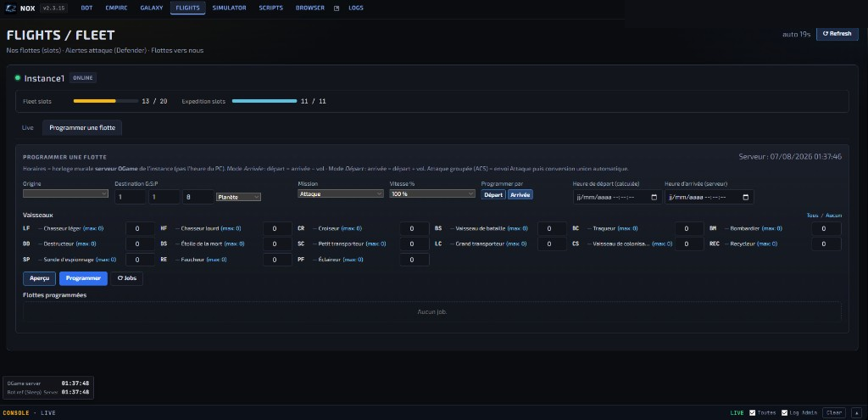Click the CONSOLE label in bottom bar
868x420 pixels.
(x=15, y=413)
